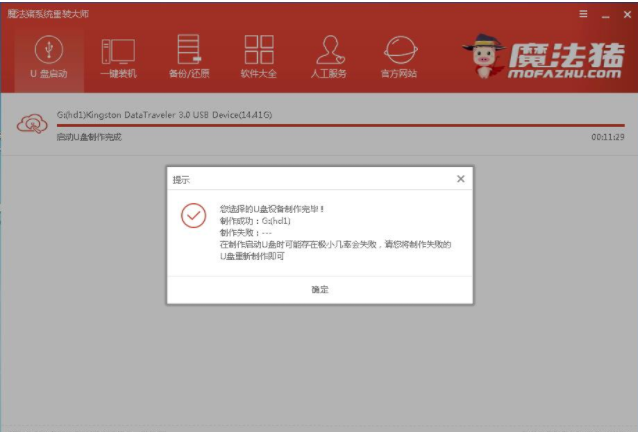Open the 备份/还原 backup icon

coord(188,49)
